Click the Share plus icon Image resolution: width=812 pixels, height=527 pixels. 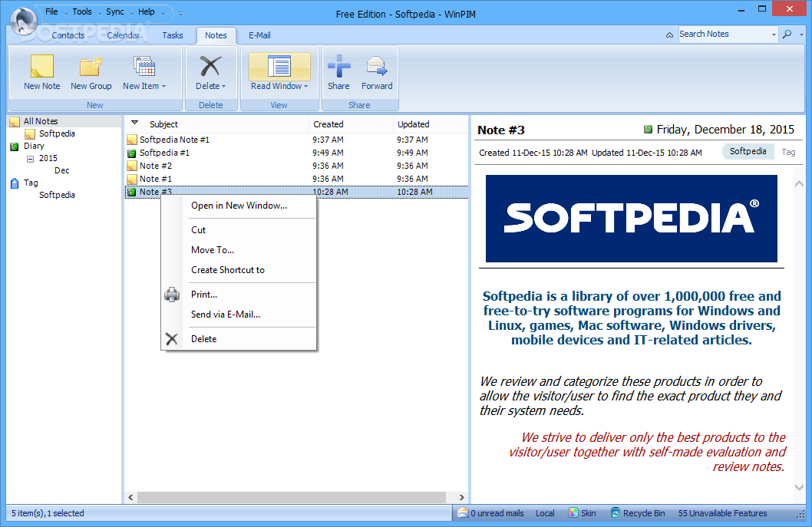tap(338, 66)
